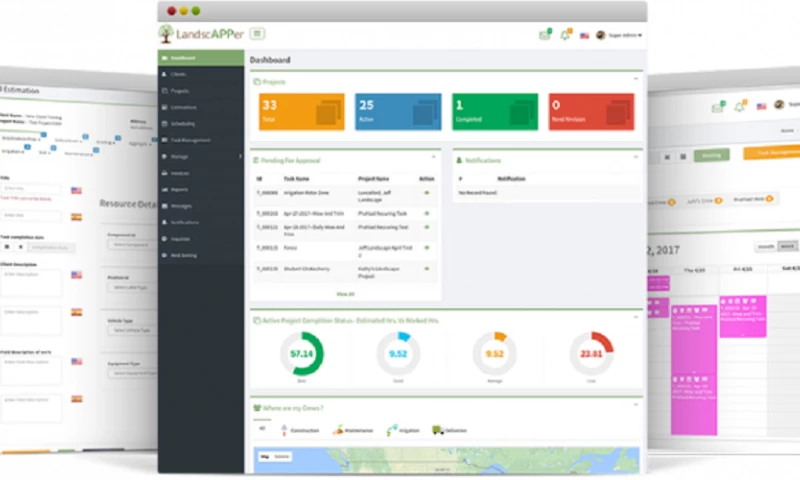This screenshot has width=800, height=480.
Task: View action icon for task T_000139
Action: pyautogui.click(x=427, y=269)
